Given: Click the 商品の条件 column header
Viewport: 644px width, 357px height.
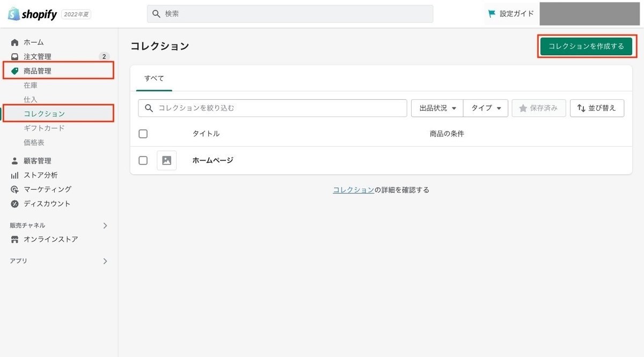Looking at the screenshot, I should coord(447,134).
